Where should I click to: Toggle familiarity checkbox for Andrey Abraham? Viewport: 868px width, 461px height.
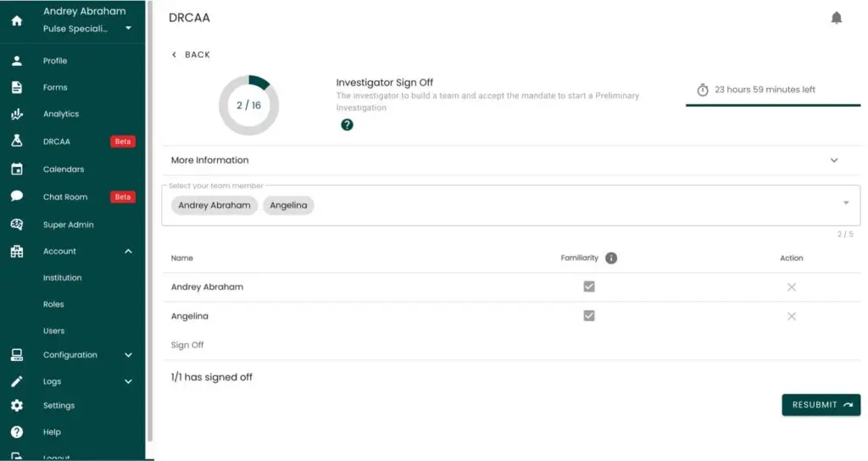589,286
